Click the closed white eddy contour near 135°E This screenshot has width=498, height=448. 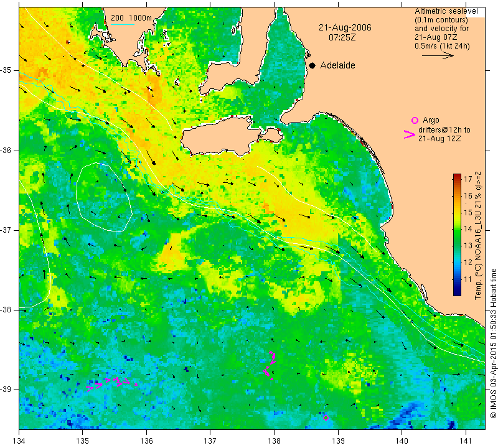(x=104, y=197)
